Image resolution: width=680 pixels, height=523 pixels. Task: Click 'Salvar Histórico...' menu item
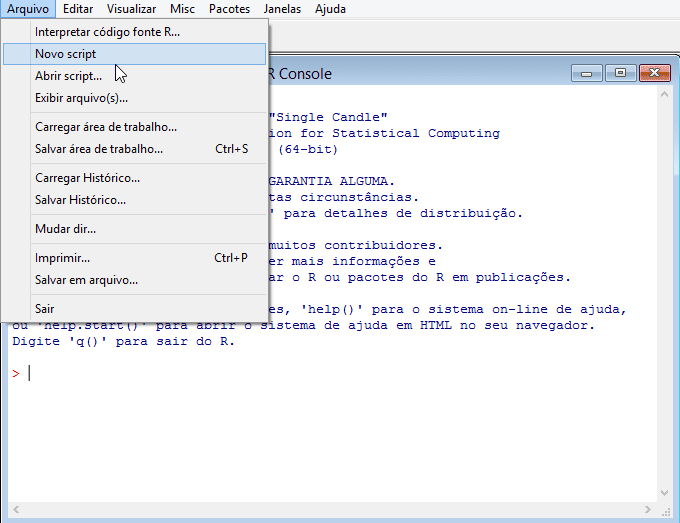point(80,200)
